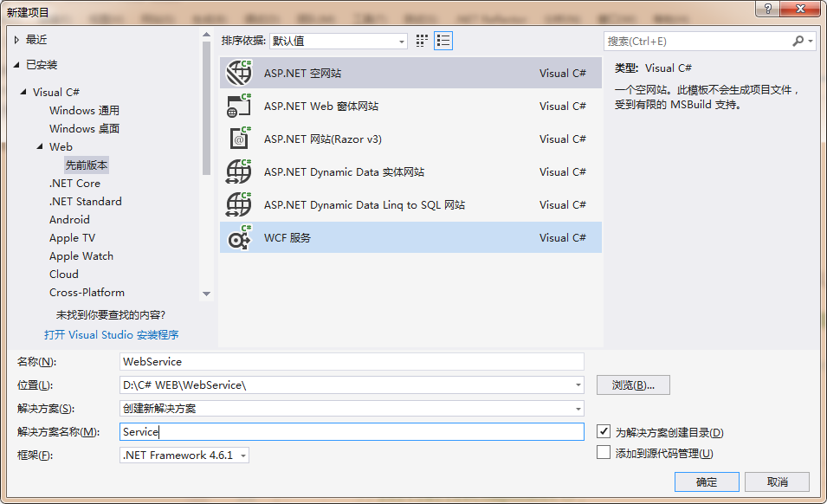827x504 pixels.
Task: Click the search magnifier icon
Action: (798, 41)
